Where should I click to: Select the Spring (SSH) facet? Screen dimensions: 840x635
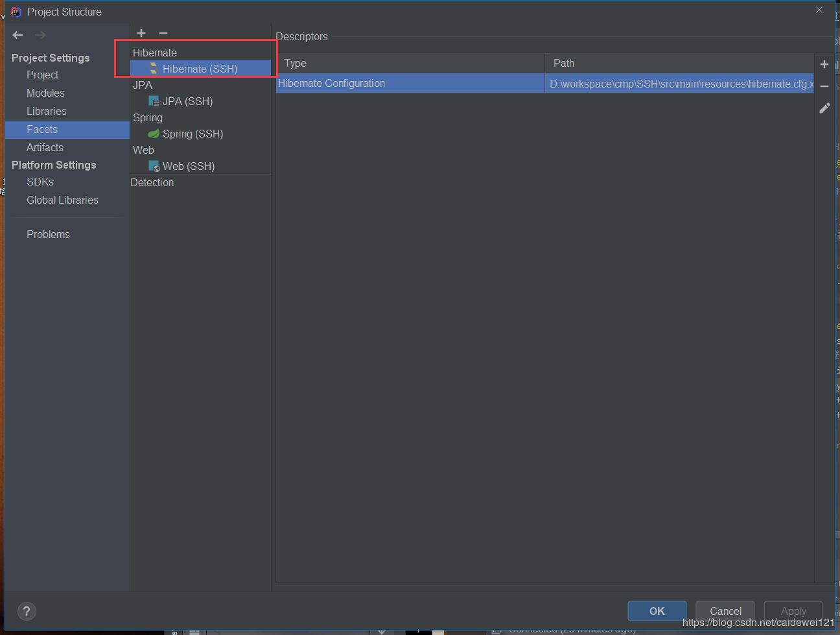point(192,134)
